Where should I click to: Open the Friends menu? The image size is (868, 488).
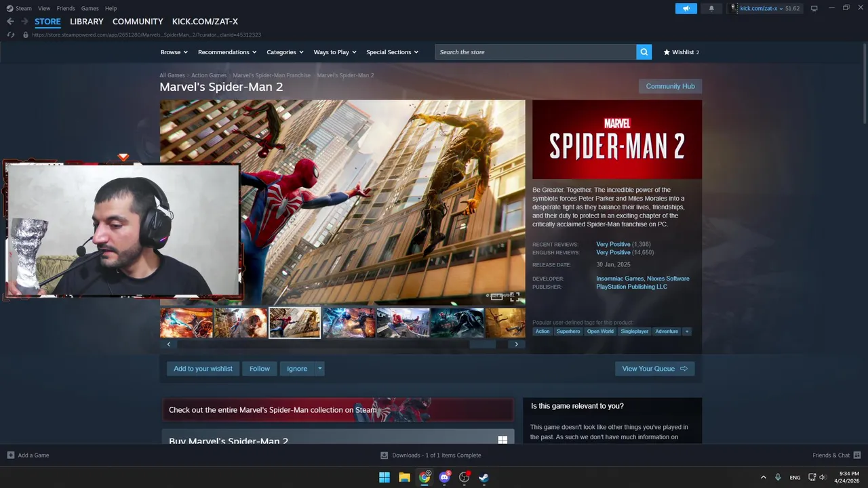tap(66, 8)
